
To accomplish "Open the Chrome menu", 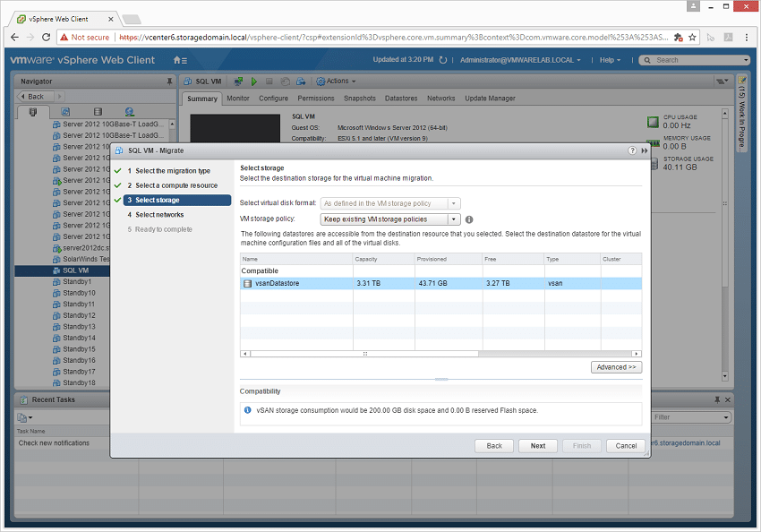I will point(747,38).
